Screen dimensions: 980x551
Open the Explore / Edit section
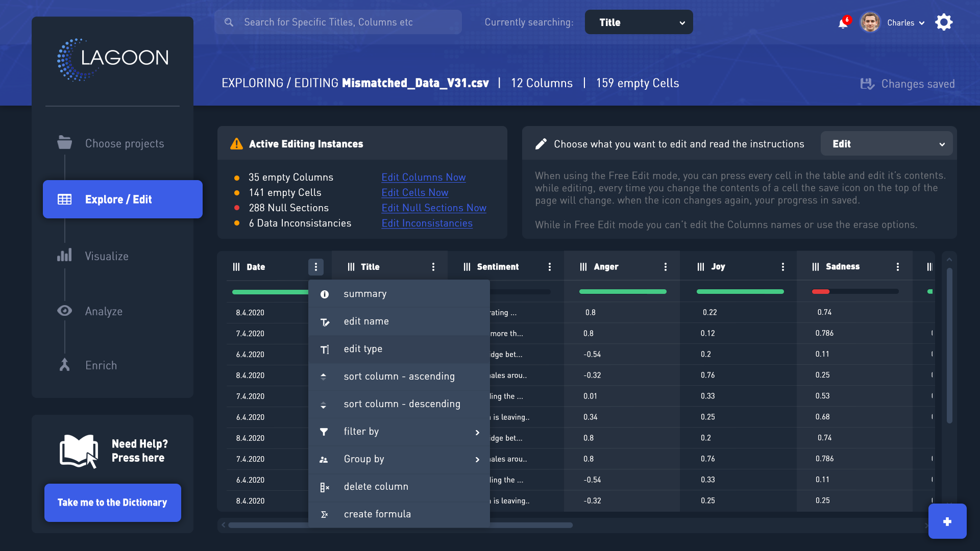(x=122, y=199)
